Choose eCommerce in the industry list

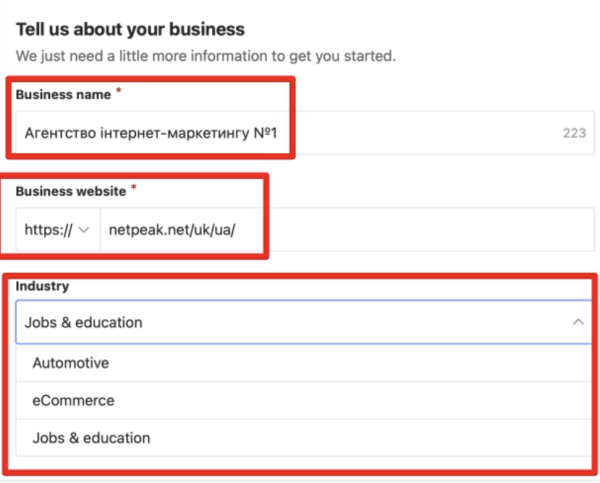click(305, 400)
